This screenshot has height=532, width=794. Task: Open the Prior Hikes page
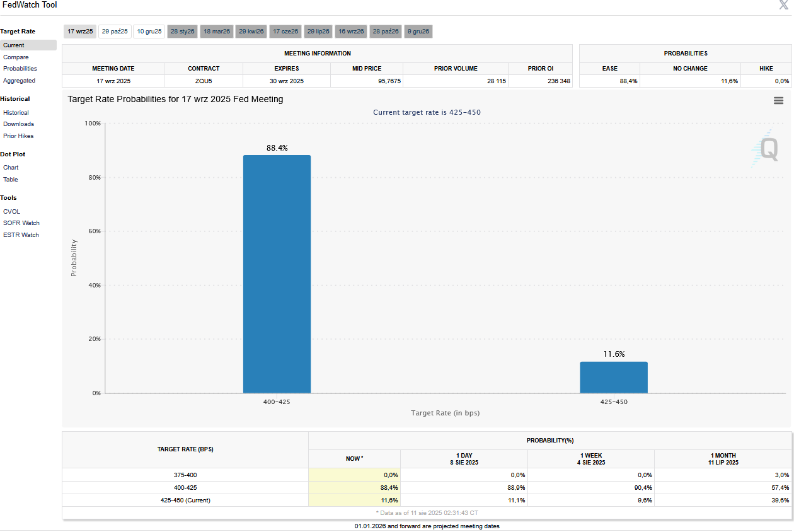(x=18, y=136)
